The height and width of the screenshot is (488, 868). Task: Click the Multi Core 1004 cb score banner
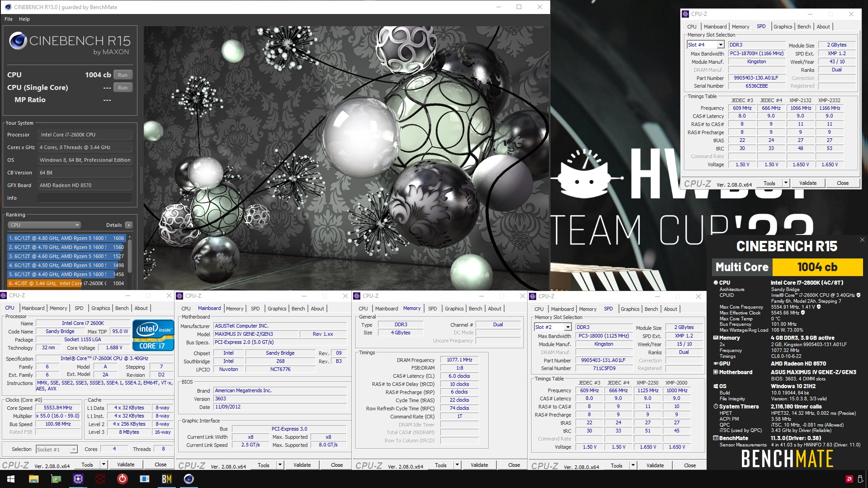point(787,267)
